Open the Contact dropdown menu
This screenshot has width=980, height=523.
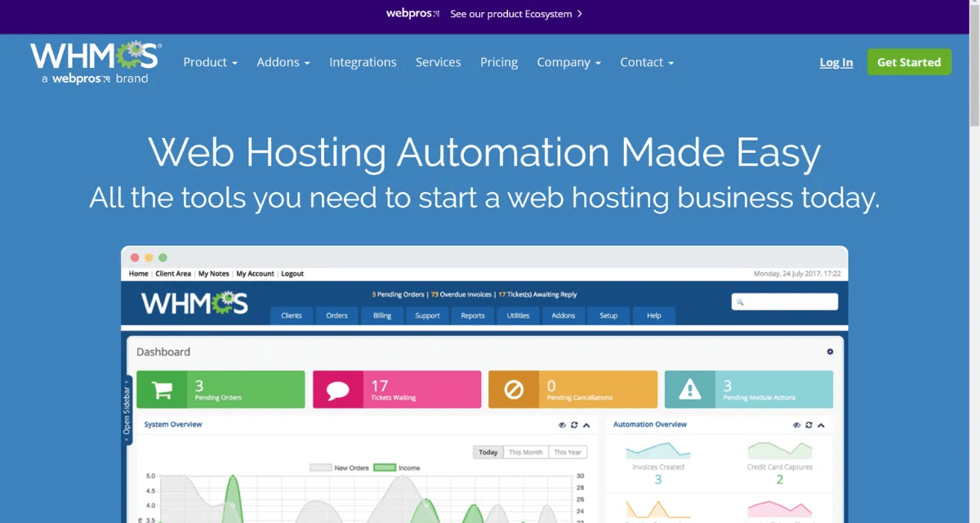[647, 62]
